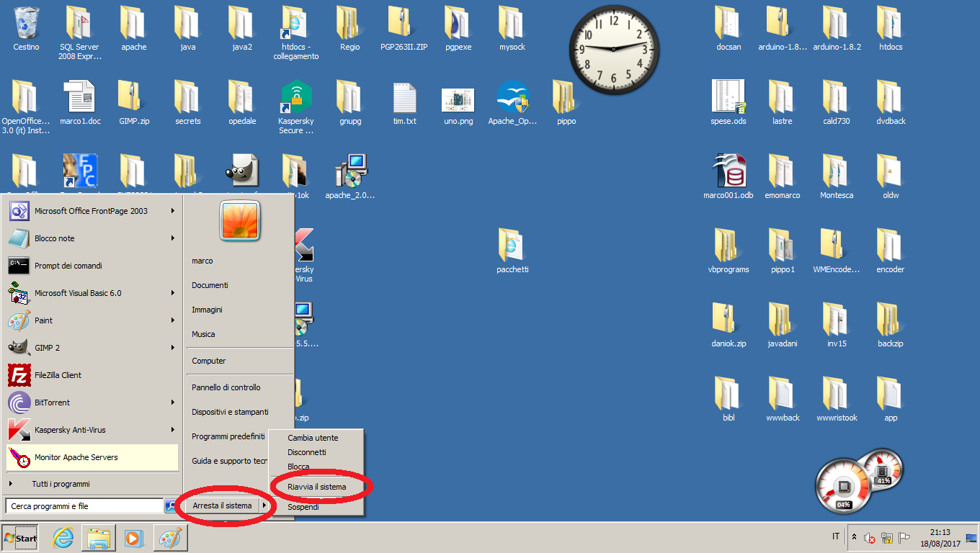Expand the GIMP 2 submenu arrow
Image resolution: width=980 pixels, height=553 pixels.
coord(173,348)
